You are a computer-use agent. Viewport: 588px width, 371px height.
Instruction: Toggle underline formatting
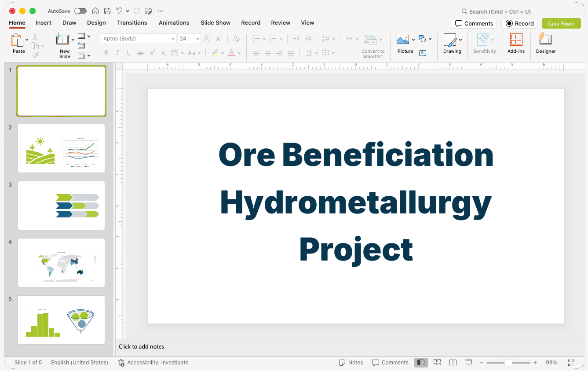click(x=129, y=53)
